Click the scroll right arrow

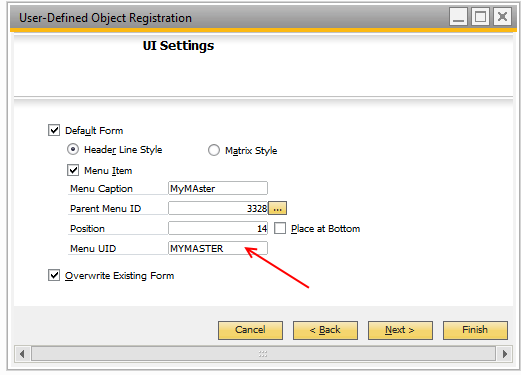click(x=504, y=354)
